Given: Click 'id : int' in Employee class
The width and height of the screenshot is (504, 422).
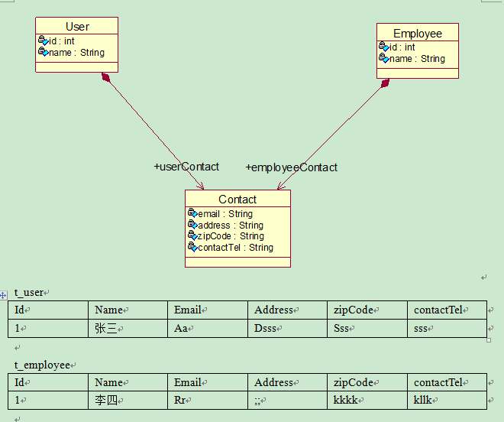Looking at the screenshot, I should 402,47.
